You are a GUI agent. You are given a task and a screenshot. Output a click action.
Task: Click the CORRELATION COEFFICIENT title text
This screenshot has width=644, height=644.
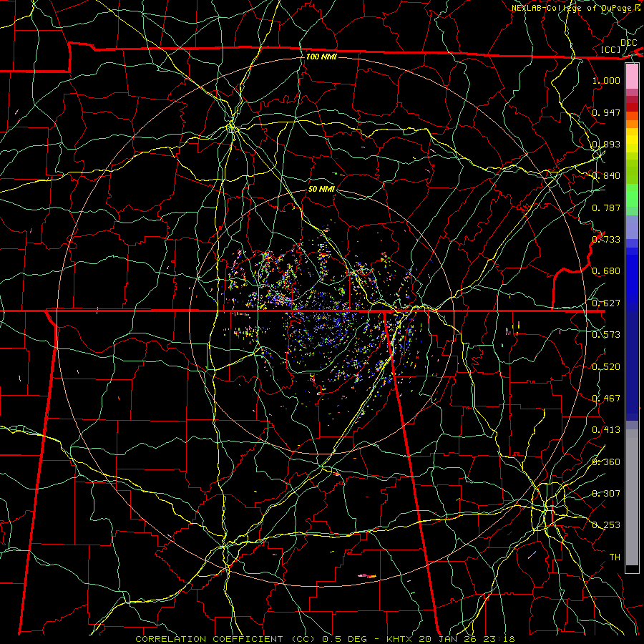[x=209, y=639]
